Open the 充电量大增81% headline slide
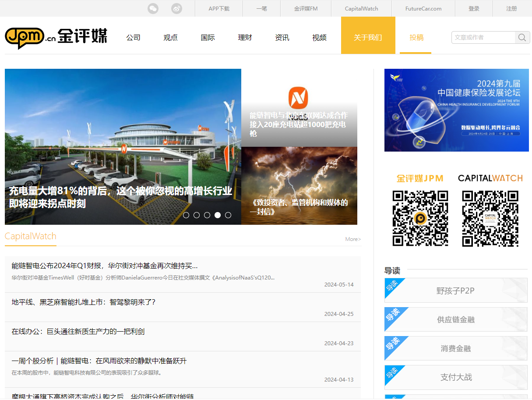 point(123,147)
